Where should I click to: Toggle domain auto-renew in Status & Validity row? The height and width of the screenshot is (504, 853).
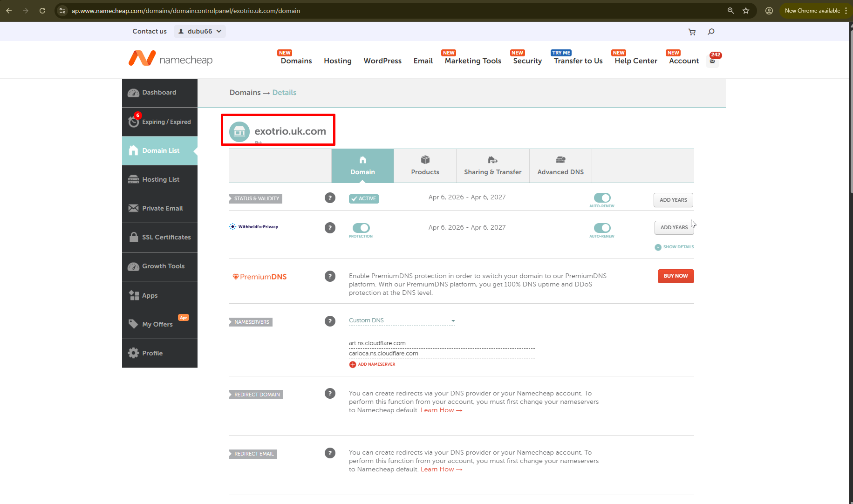[x=602, y=198]
